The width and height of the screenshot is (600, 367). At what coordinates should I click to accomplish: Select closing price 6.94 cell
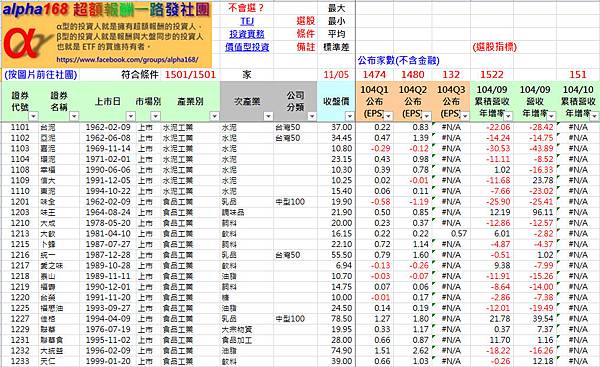[x=344, y=266]
